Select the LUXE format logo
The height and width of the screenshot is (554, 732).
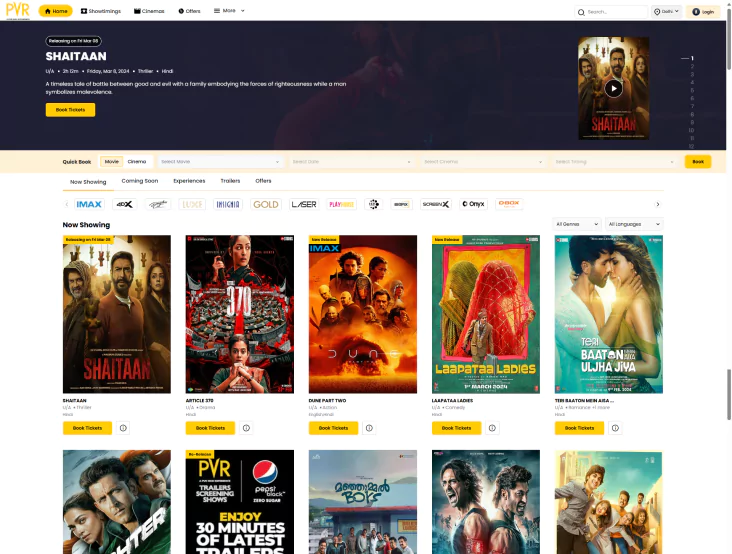point(192,204)
